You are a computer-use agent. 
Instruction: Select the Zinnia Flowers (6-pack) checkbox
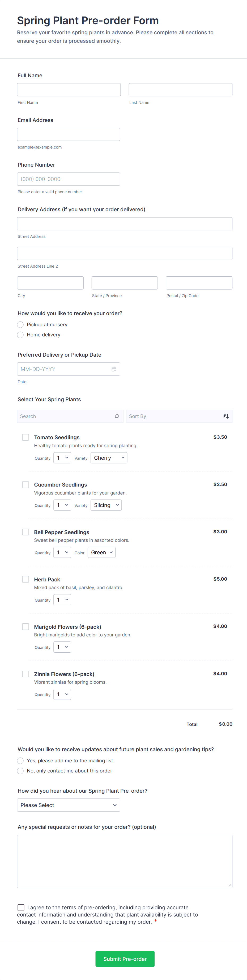(25, 674)
